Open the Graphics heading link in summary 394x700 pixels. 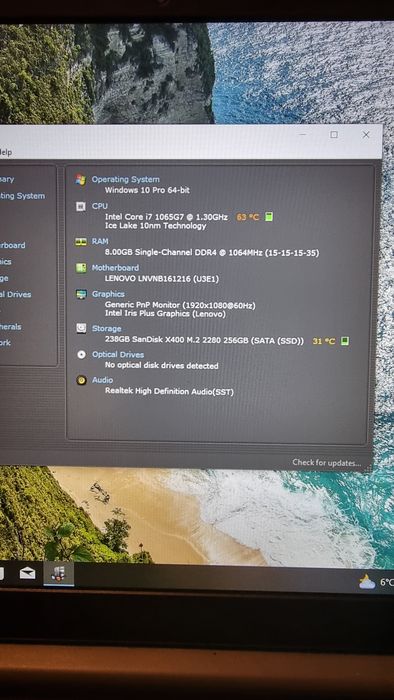coord(108,294)
